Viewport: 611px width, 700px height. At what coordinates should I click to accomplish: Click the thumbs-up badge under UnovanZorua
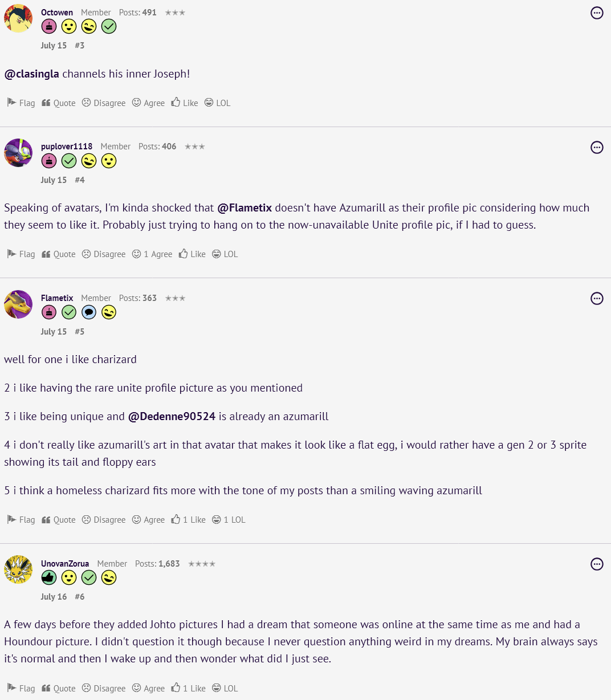[49, 578]
